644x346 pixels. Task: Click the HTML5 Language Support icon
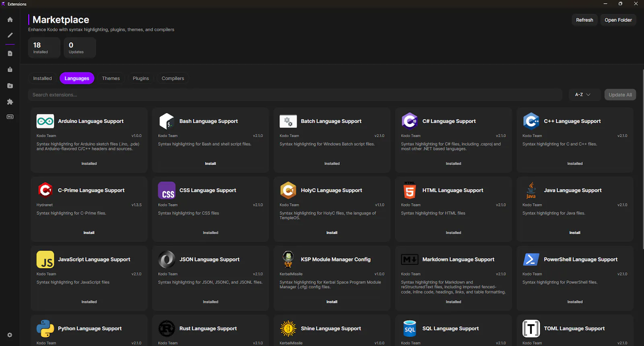click(410, 190)
